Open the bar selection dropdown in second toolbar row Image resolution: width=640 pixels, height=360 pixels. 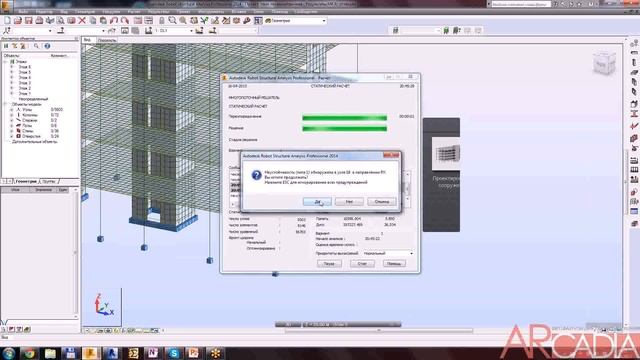[86, 31]
